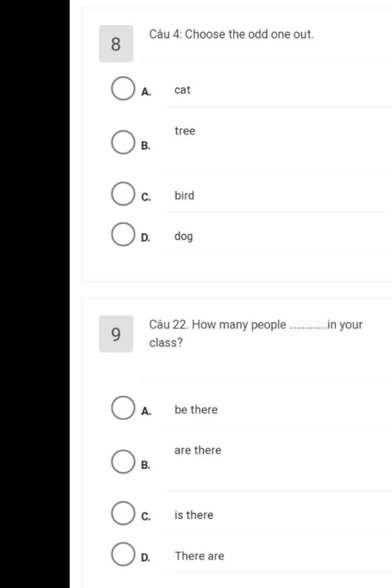
Task: Mark radio C is there
Action: 123,513
